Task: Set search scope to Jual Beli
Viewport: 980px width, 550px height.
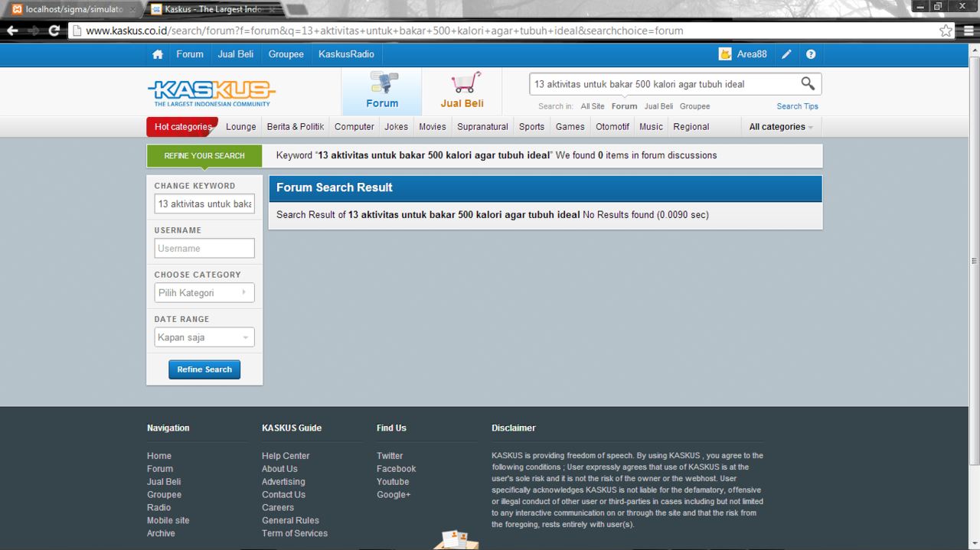Action: (658, 106)
